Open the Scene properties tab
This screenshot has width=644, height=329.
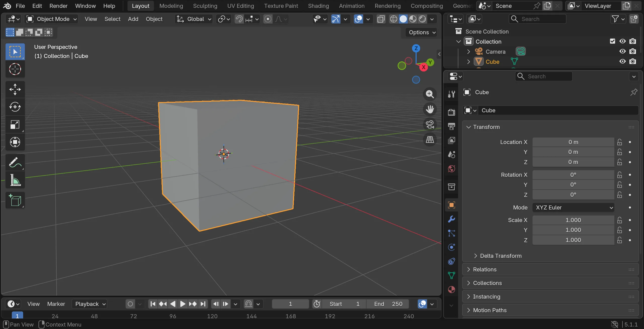click(x=452, y=154)
